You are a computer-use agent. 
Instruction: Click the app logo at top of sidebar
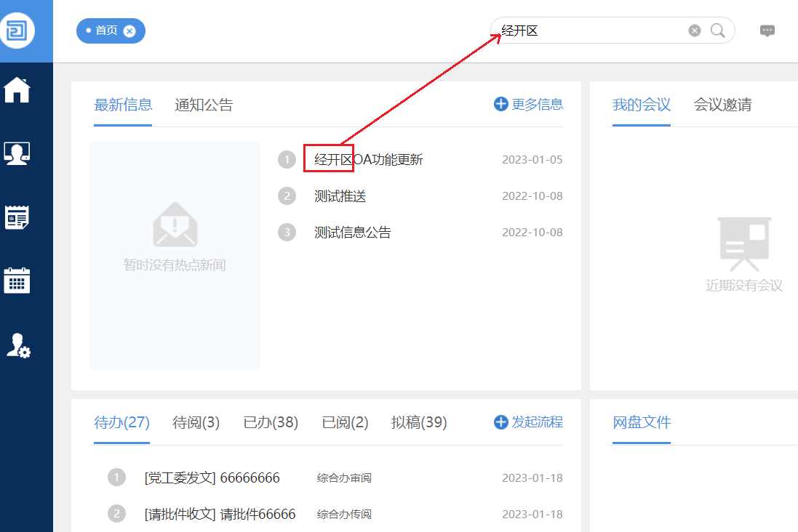tap(17, 31)
